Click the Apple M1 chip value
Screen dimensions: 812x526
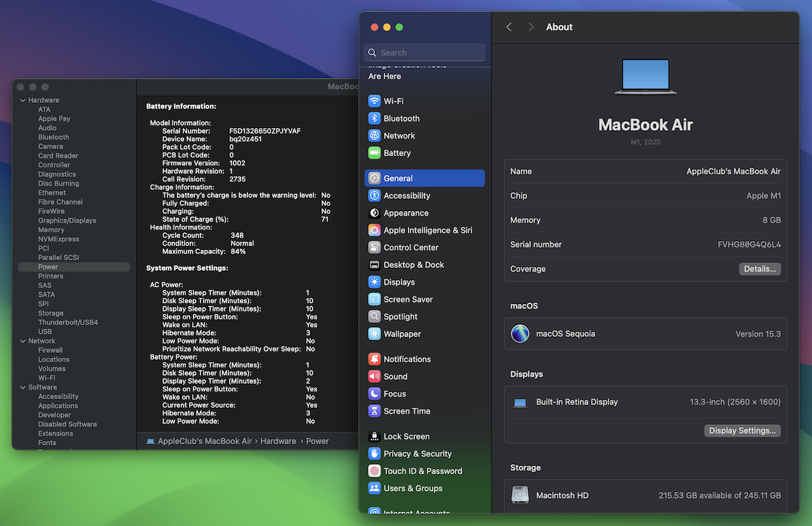click(x=764, y=196)
